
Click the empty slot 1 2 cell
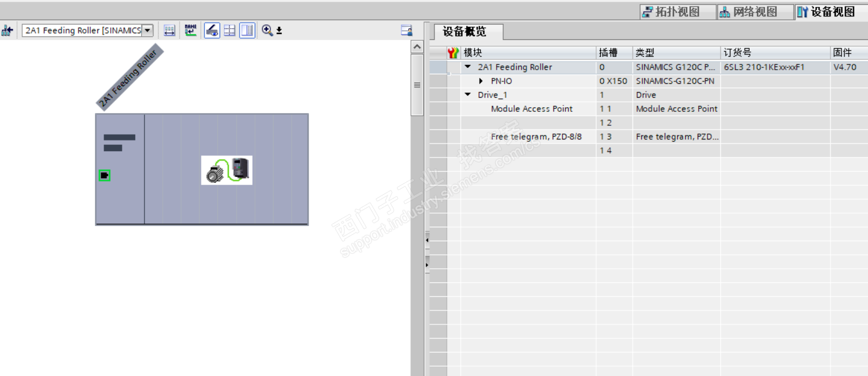[x=614, y=123]
